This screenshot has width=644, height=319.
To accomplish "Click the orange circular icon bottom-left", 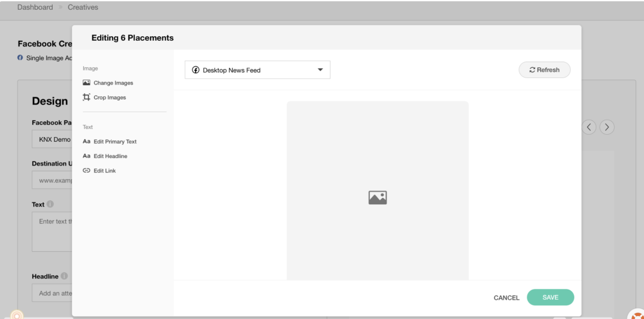I will tap(17, 315).
